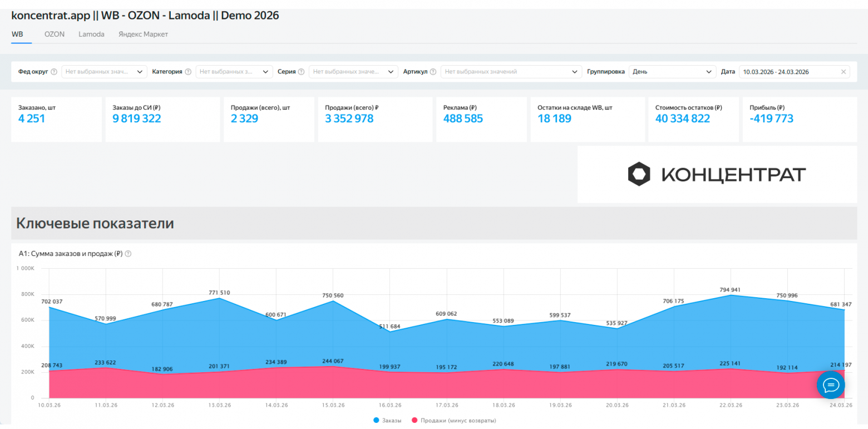Click the Концентрат hexagon logo
Viewport: 868px width, 429px height.
pyautogui.click(x=639, y=174)
